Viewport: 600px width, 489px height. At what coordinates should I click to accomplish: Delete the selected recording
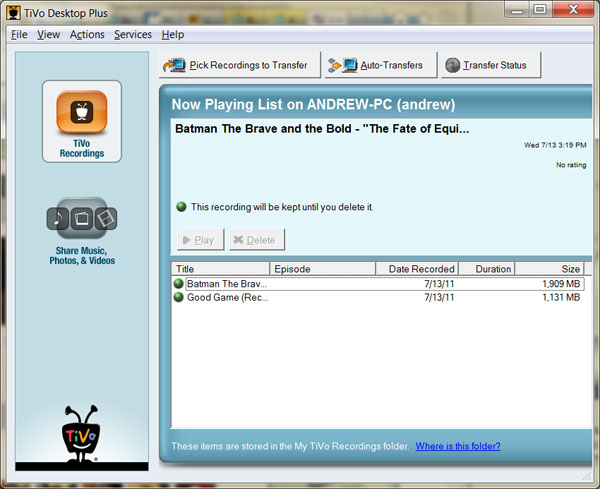(257, 240)
